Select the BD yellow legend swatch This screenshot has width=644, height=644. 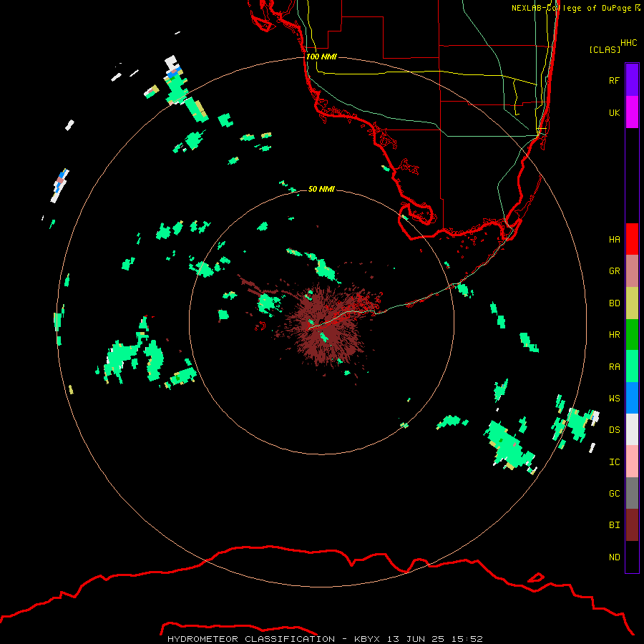point(632,303)
